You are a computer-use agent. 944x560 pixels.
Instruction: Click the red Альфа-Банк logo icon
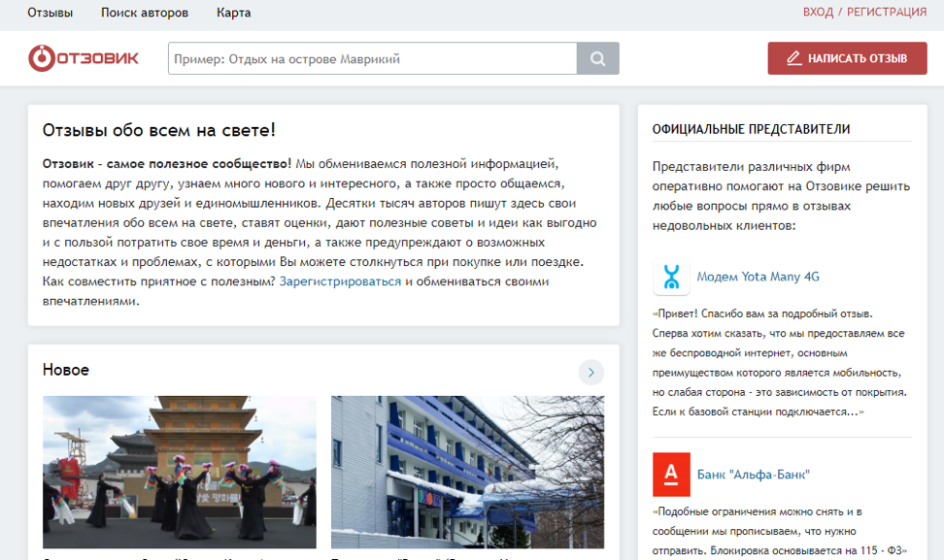coord(671,475)
